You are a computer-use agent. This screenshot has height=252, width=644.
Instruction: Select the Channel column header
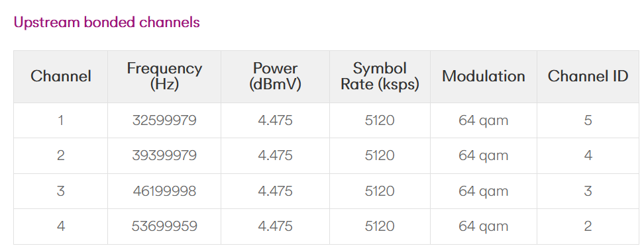[61, 76]
